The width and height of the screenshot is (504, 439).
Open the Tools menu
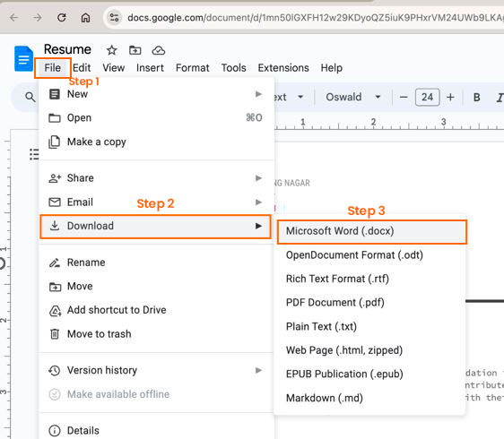(x=233, y=68)
